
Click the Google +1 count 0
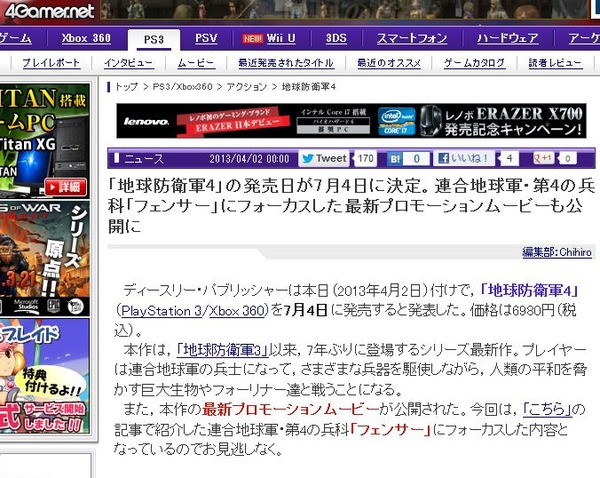(x=568, y=158)
